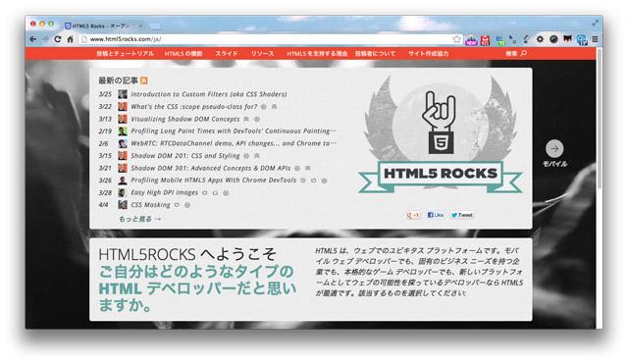Image resolution: width=628 pixels, height=364 pixels.
Task: Reload the page with the refresh icon
Action: pos(58,39)
